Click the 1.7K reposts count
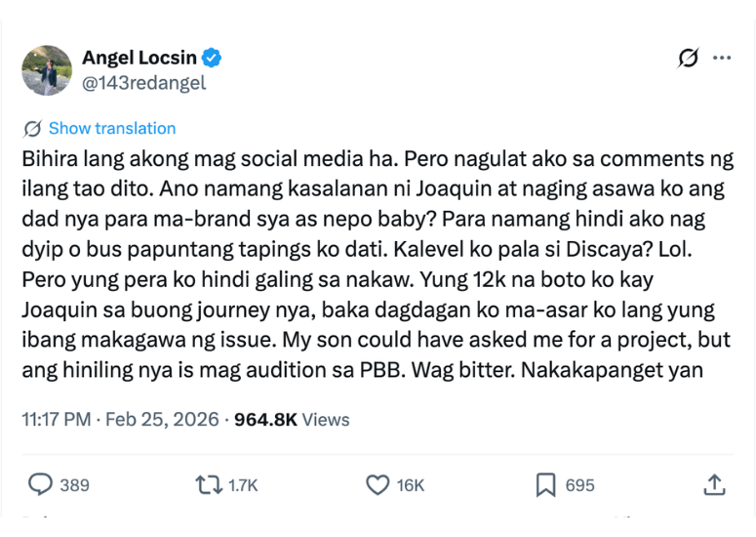Image resolution: width=756 pixels, height=537 pixels. pos(243,485)
